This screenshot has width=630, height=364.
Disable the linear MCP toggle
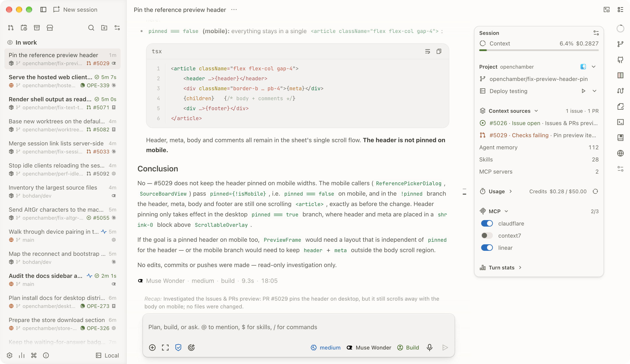point(487,248)
